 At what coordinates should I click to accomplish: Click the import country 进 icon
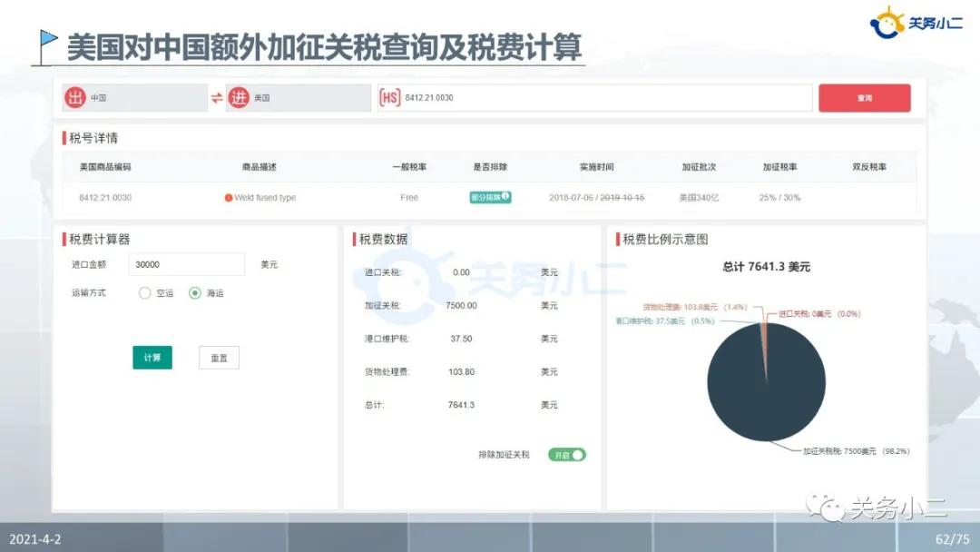click(x=238, y=97)
